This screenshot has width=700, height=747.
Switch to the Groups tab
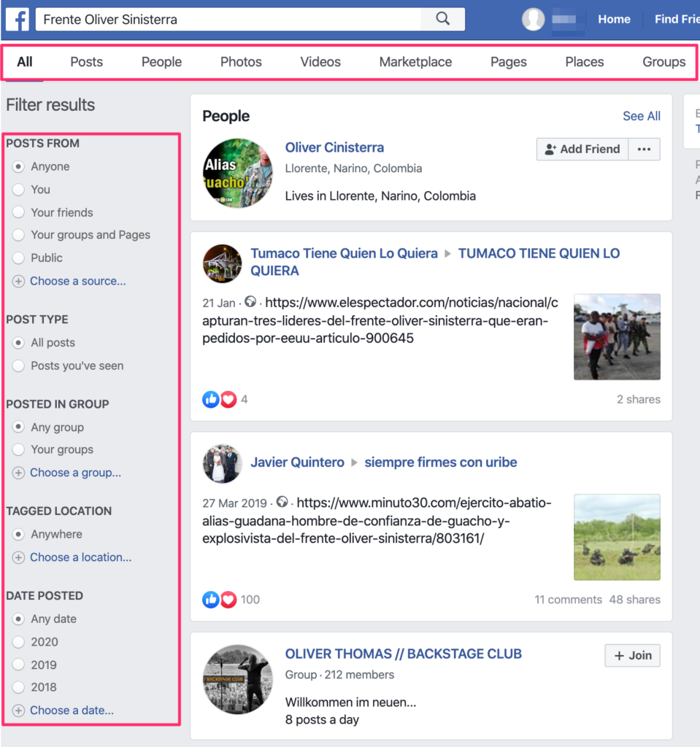click(664, 62)
